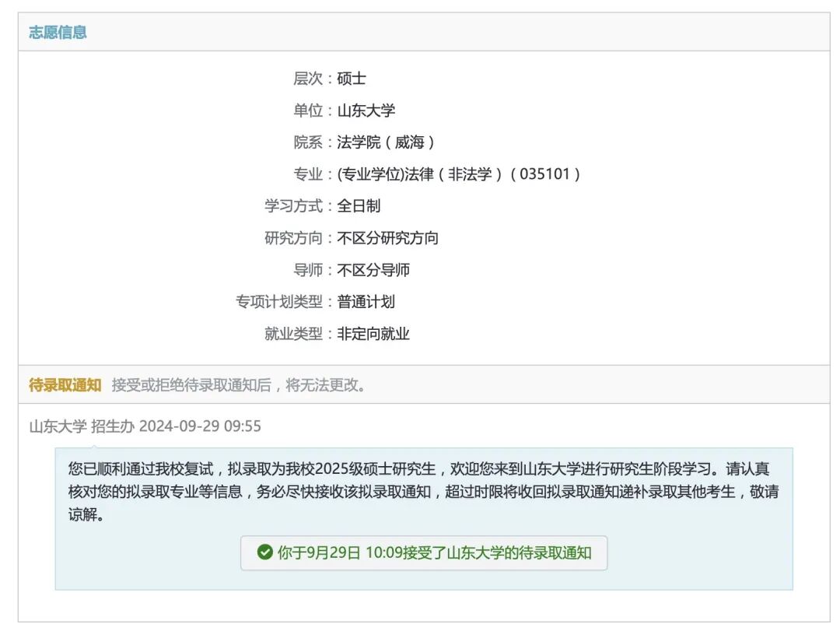Click the 就业类型 field label
The width and height of the screenshot is (840, 638).
click(x=293, y=334)
